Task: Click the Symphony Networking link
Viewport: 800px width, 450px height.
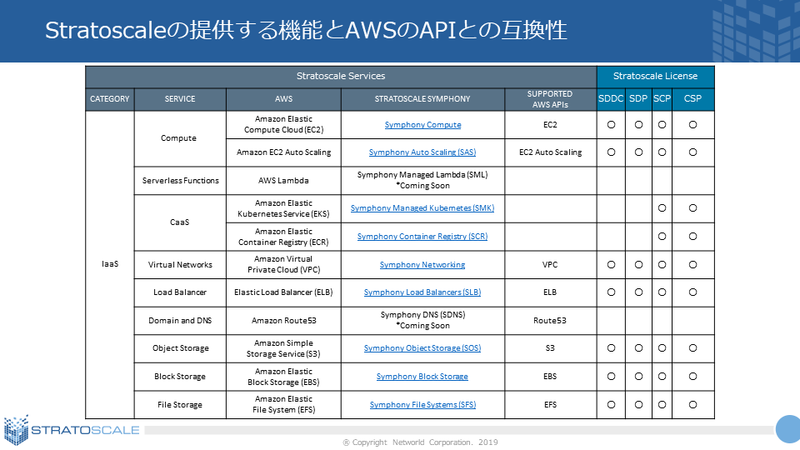Action: pos(422,264)
